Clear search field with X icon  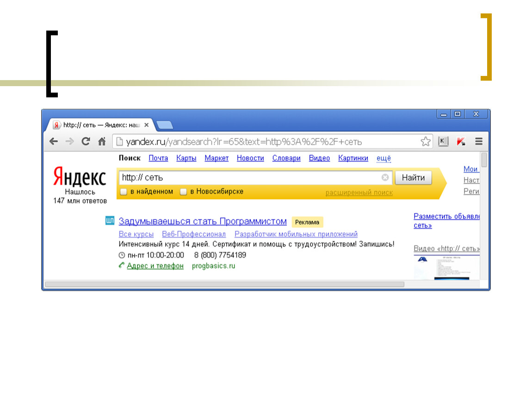(385, 178)
